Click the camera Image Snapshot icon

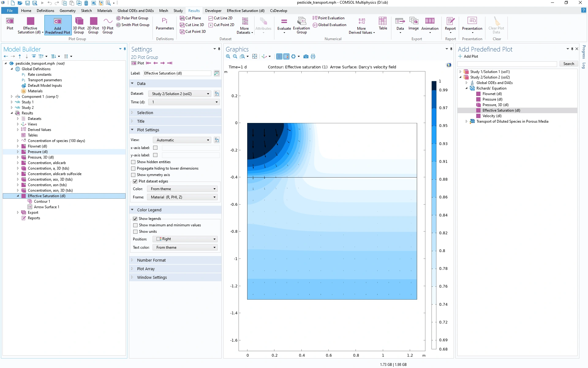[306, 56]
